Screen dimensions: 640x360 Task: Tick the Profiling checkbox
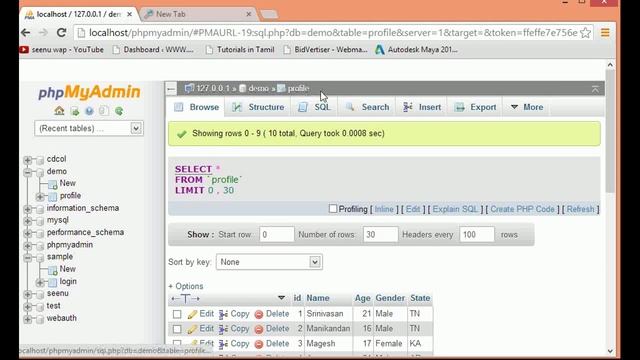(x=333, y=209)
